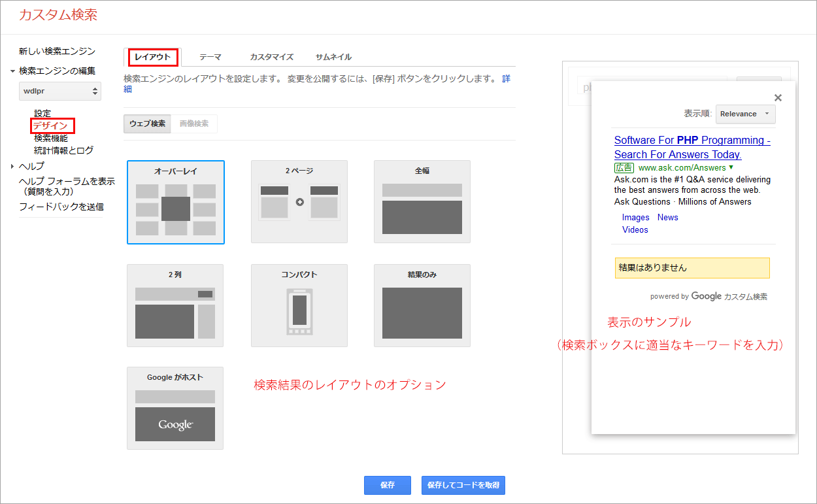
Task: Open the wdlpr search engine selector
Action: click(60, 91)
